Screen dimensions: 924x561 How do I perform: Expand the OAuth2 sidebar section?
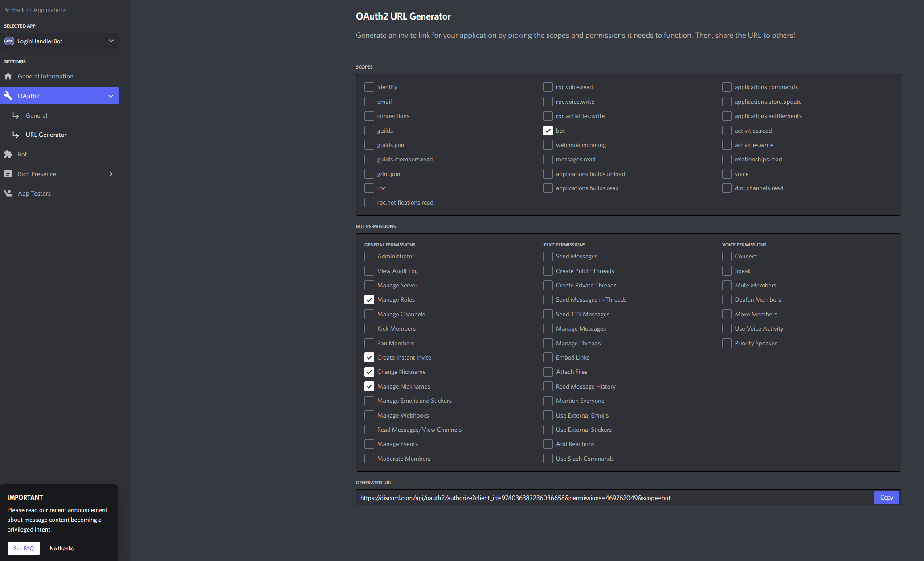pos(110,96)
